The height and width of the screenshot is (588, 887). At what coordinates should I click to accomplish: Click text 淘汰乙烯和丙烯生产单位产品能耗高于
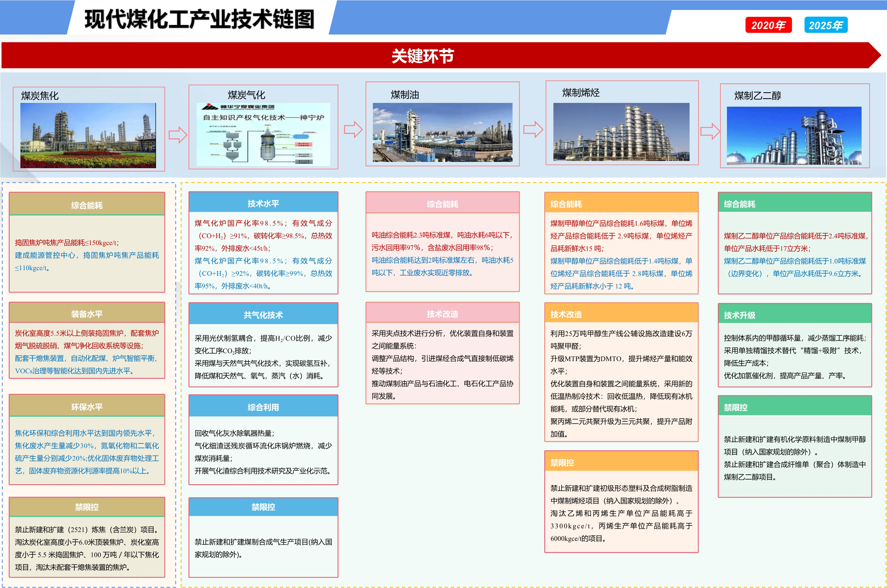621,513
